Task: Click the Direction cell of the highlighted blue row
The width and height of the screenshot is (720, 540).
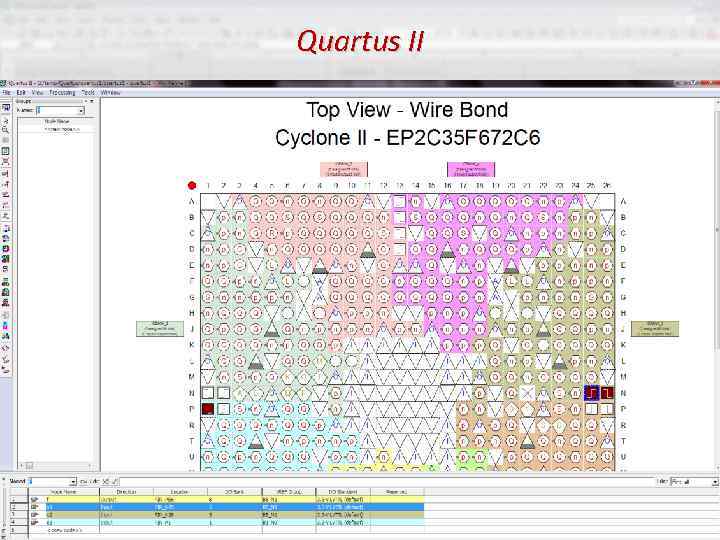Action: (x=126, y=507)
